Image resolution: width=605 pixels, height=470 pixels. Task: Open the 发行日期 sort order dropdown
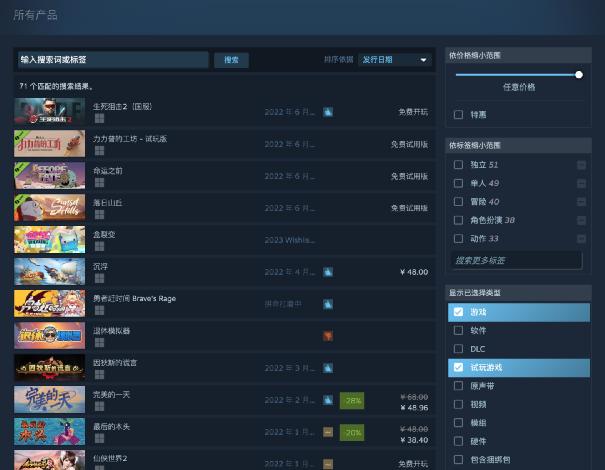coord(394,60)
